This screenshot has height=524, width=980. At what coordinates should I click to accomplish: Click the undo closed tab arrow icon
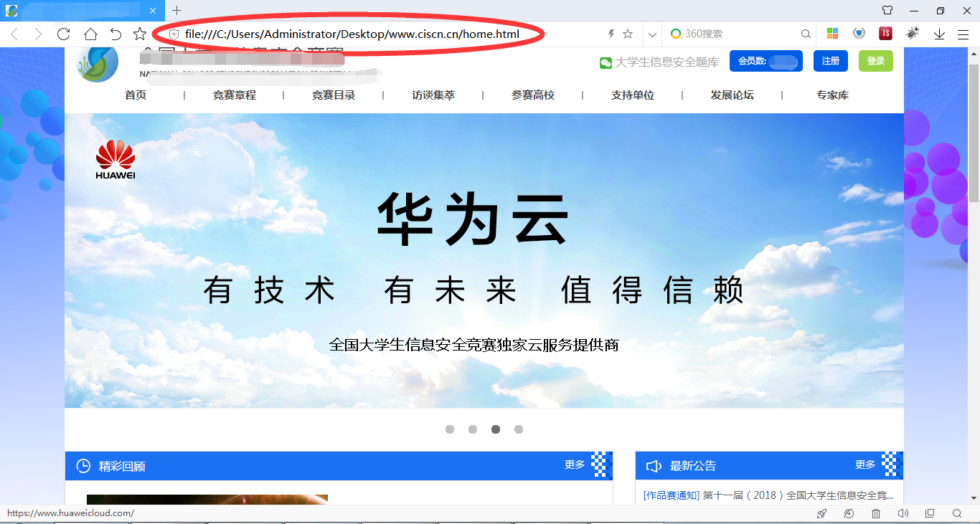pos(116,34)
